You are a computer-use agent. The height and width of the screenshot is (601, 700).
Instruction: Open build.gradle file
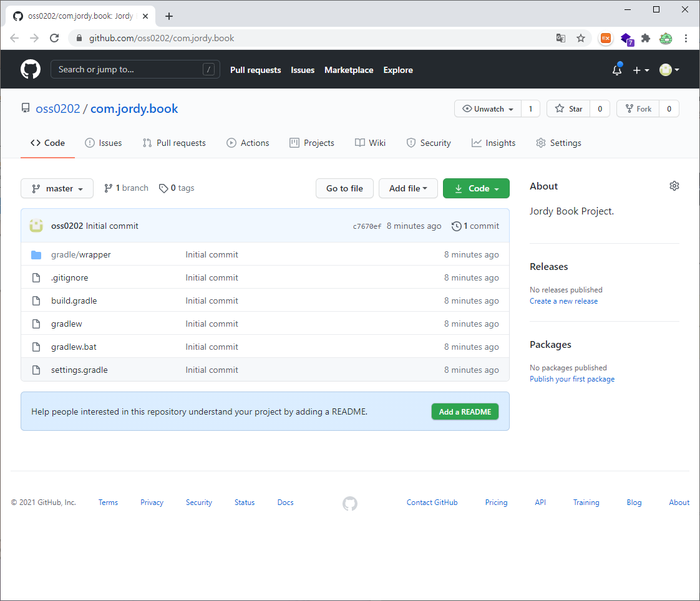74,300
